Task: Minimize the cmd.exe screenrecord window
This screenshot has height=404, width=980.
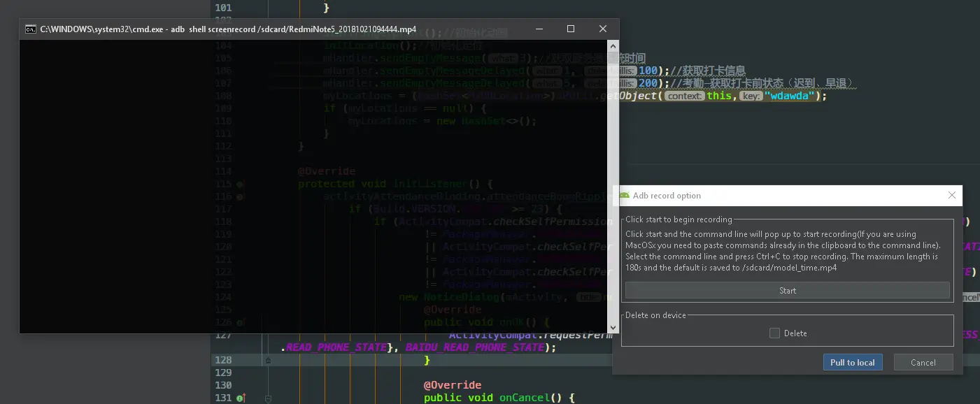Action: pos(539,29)
